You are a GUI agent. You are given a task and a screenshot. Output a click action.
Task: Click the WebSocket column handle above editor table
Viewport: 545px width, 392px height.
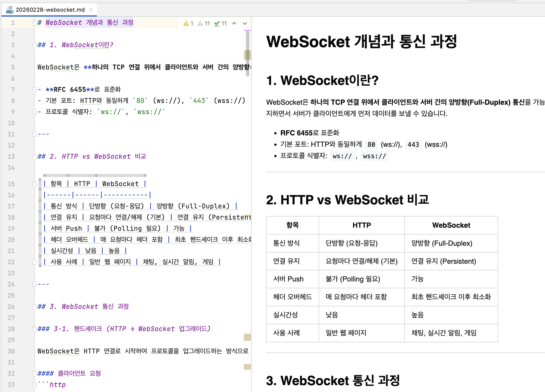[x=121, y=175]
